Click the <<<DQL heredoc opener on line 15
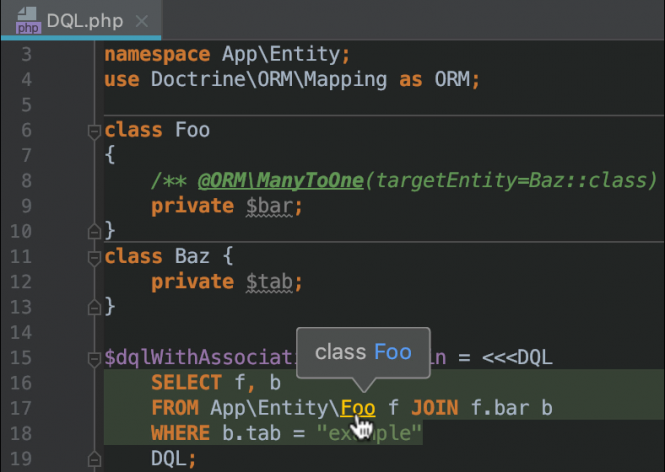 [x=517, y=357]
